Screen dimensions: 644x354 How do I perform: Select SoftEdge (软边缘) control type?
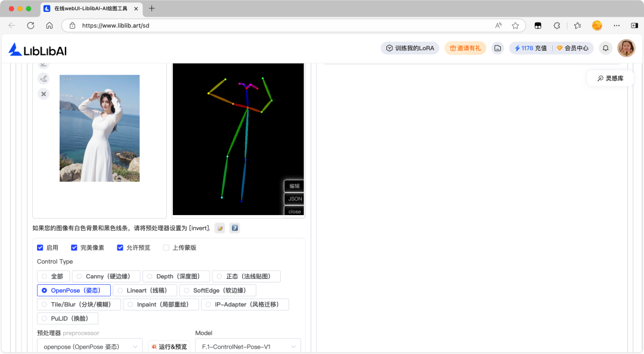218,290
